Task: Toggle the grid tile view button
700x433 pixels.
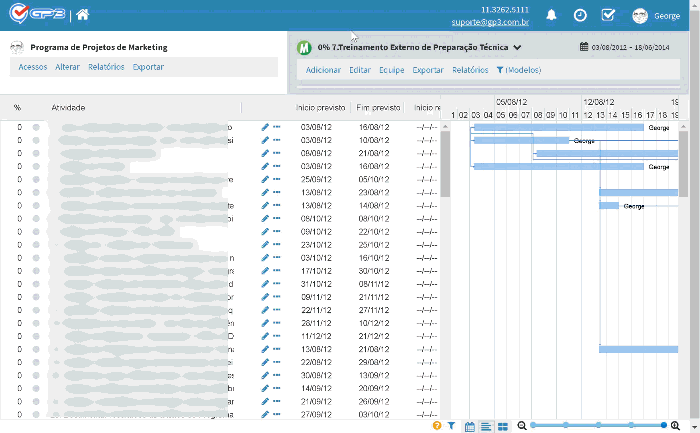Action: pos(503,427)
